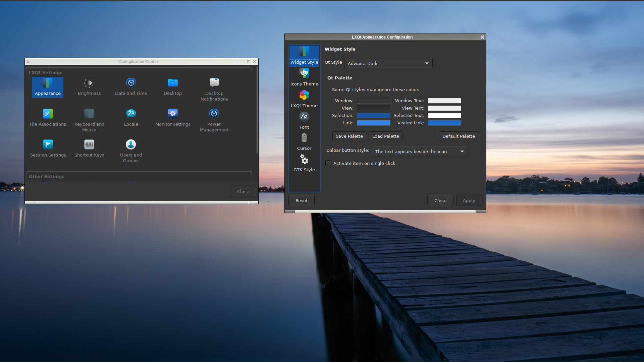The width and height of the screenshot is (644, 362).
Task: Open Appearance in Configuration Center
Action: pyautogui.click(x=48, y=87)
